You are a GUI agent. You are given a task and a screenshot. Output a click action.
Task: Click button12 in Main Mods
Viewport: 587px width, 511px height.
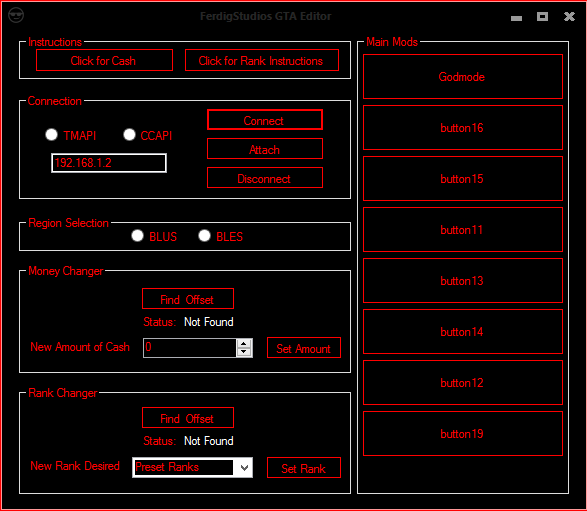(463, 383)
